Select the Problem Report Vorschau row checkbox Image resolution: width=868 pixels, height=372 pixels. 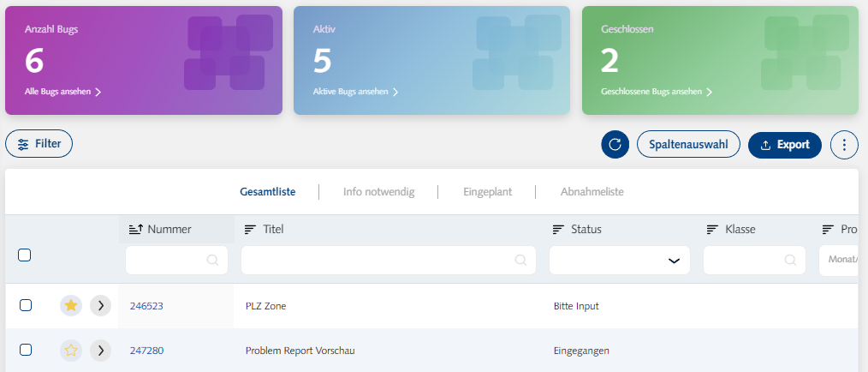[x=26, y=350]
